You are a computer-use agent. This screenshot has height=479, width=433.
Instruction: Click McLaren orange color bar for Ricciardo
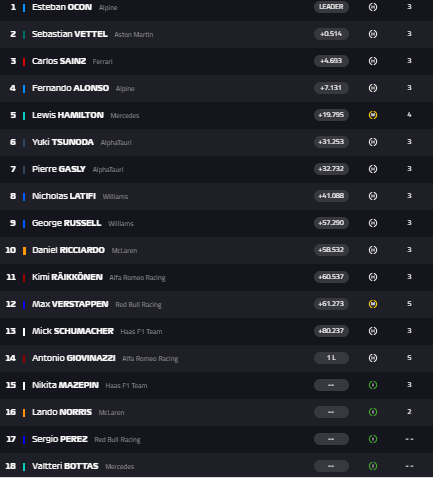tap(24, 251)
